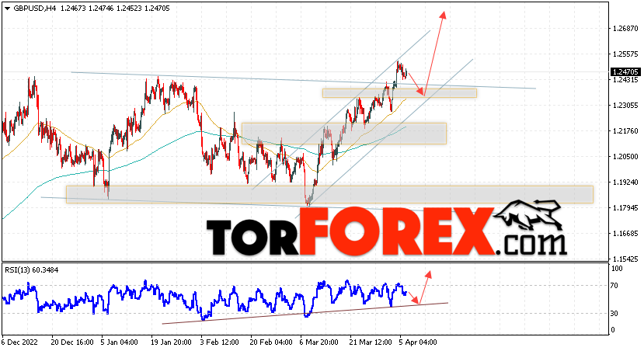Screen dimensions: 644x351
Task: Select time axis label 20 Dec 16:00
Action: point(71,342)
